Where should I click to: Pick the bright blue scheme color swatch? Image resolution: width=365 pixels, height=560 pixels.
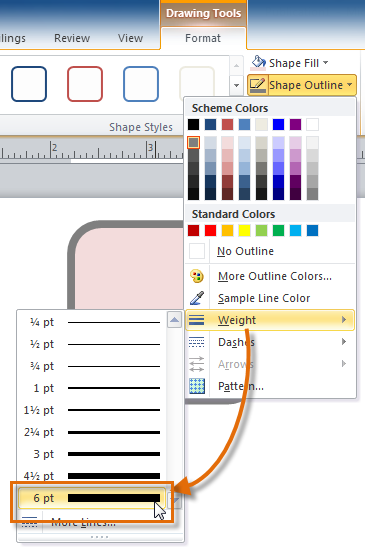tap(278, 125)
